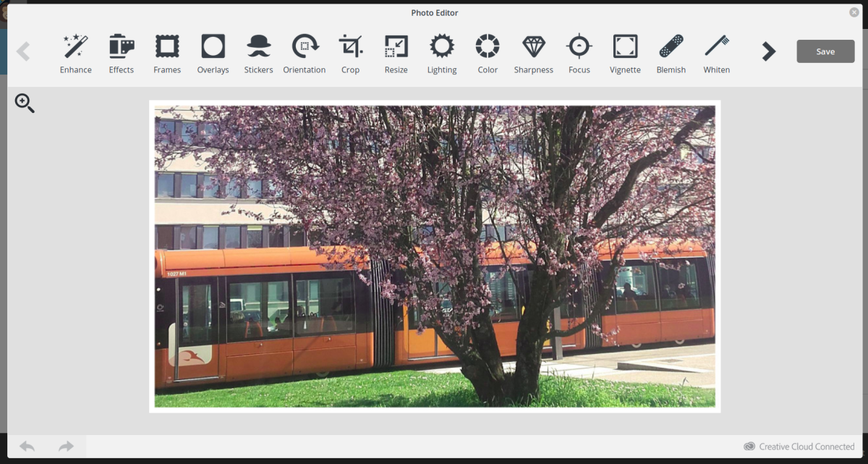Viewport: 868px width, 464px height.
Task: Redo the last edit
Action: coord(66,446)
